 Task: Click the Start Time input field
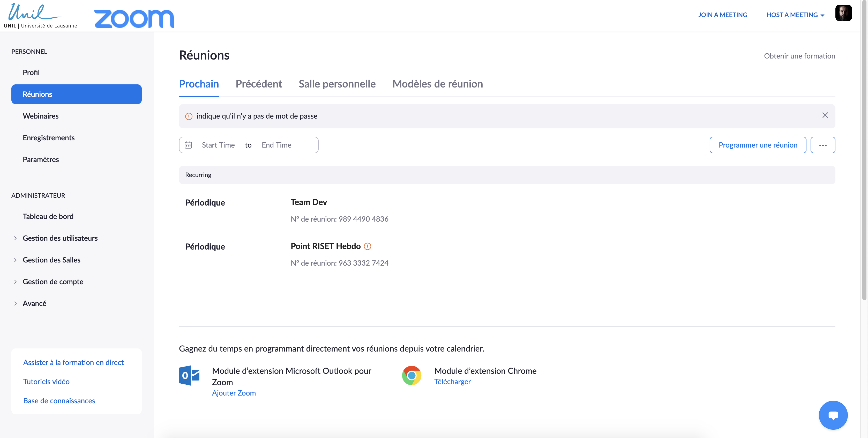point(218,145)
